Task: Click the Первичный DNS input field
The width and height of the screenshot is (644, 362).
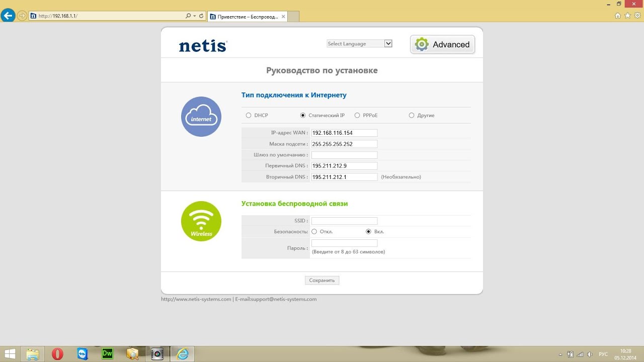Action: tap(344, 166)
